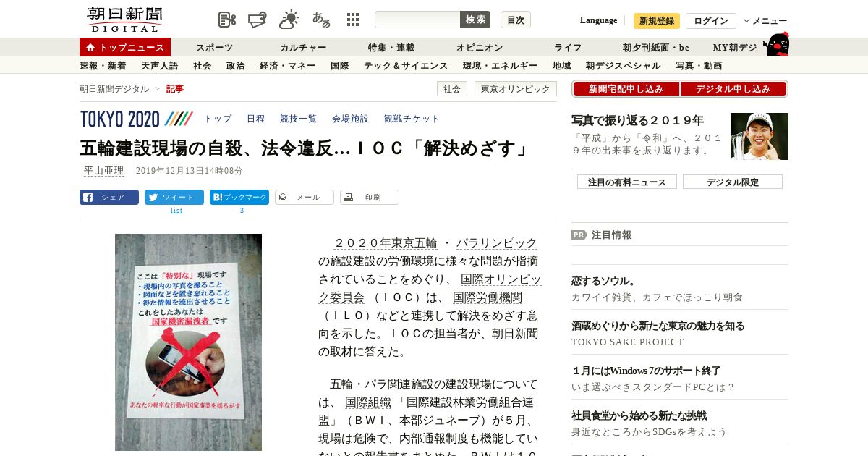
Task: Open MY朝デジ section
Action: [735, 47]
